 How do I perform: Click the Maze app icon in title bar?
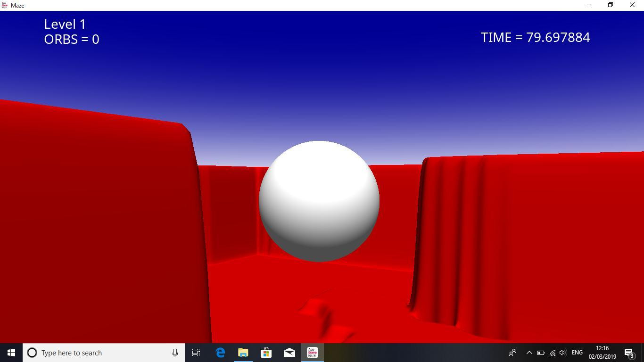click(x=5, y=5)
